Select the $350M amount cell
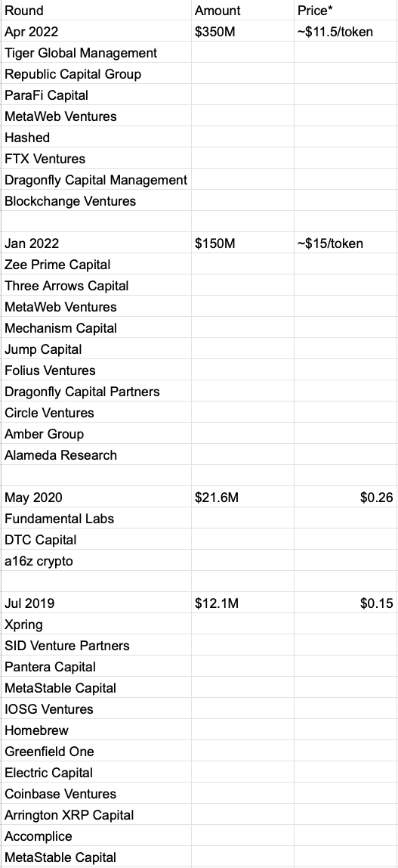The width and height of the screenshot is (398, 868). pyautogui.click(x=242, y=32)
